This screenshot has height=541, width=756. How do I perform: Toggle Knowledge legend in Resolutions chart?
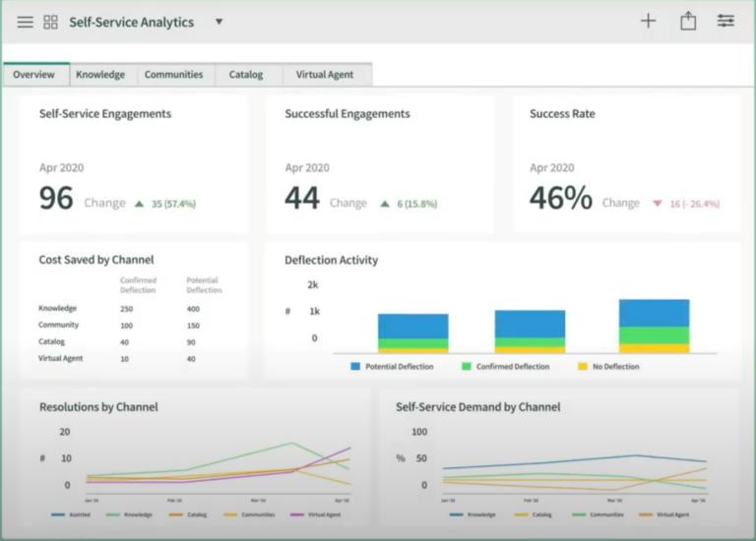129,515
